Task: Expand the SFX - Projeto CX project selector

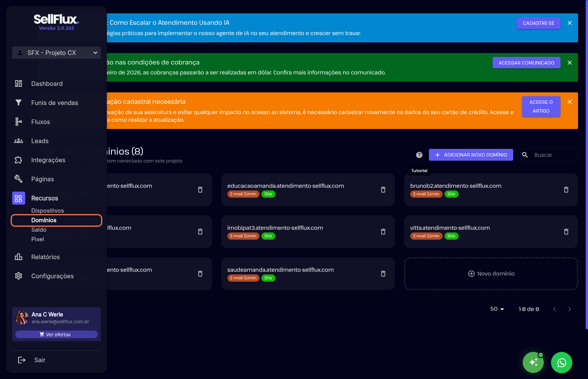Action: point(56,53)
